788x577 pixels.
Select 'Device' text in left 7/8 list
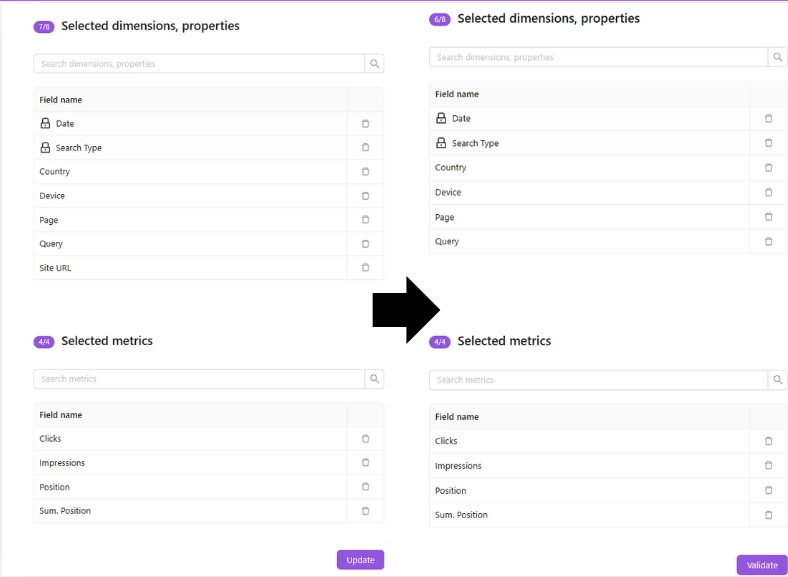(52, 196)
